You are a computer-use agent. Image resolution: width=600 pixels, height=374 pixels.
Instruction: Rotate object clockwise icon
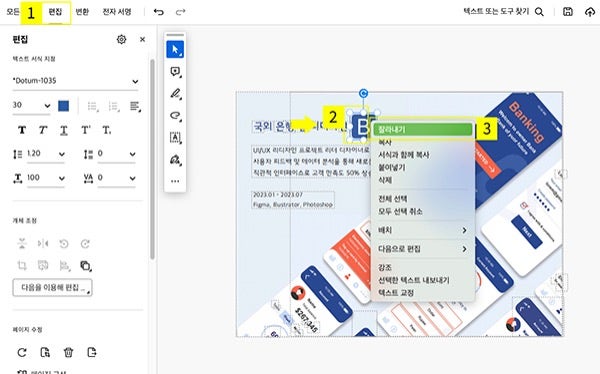coord(85,243)
